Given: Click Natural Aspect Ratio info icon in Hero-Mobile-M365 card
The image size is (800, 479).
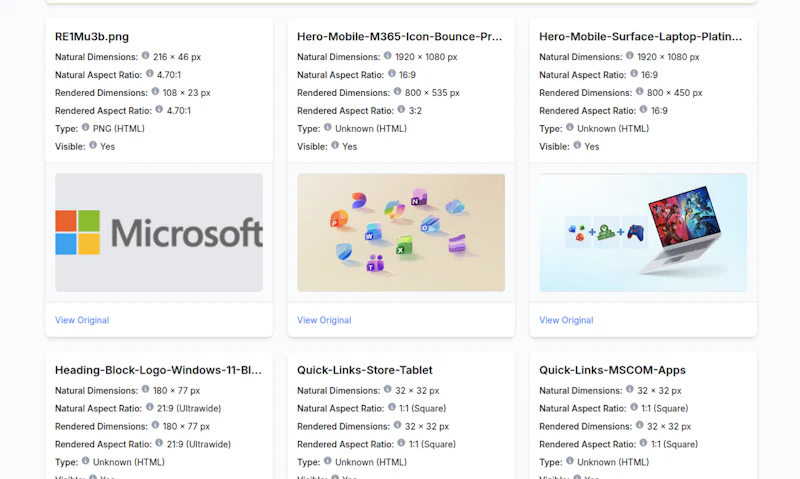Looking at the screenshot, I should coord(392,73).
